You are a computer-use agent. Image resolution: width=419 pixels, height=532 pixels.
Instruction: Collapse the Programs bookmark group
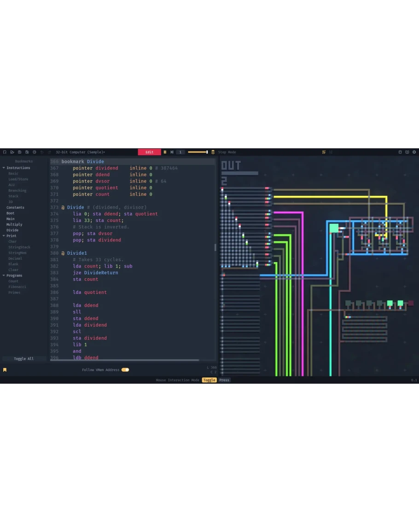tap(4, 275)
